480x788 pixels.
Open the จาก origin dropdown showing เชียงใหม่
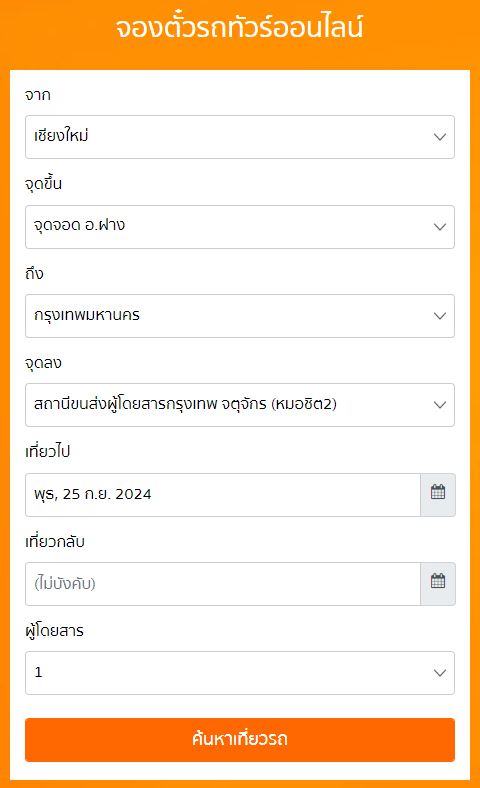pyautogui.click(x=240, y=137)
